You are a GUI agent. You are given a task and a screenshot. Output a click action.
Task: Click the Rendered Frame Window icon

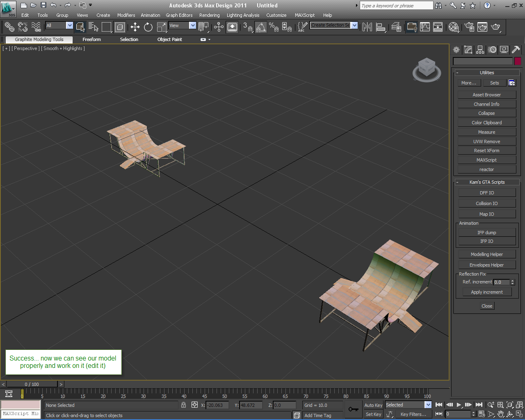[482, 27]
